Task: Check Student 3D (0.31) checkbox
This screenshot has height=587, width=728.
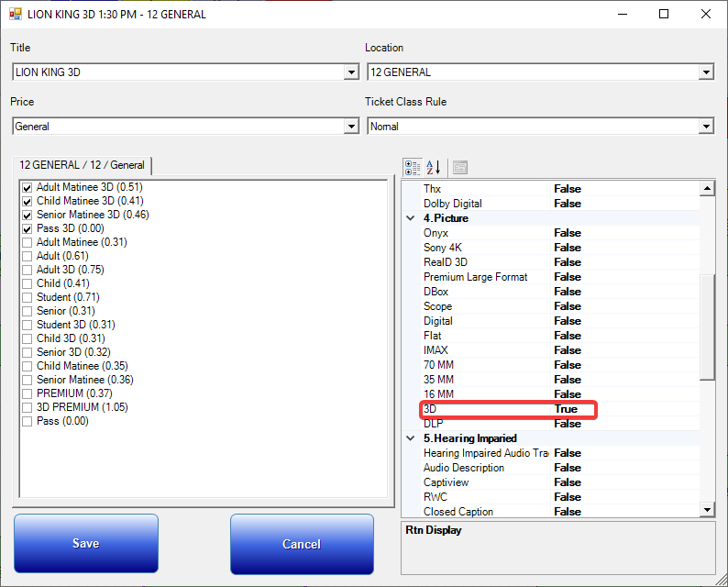Action: click(27, 325)
